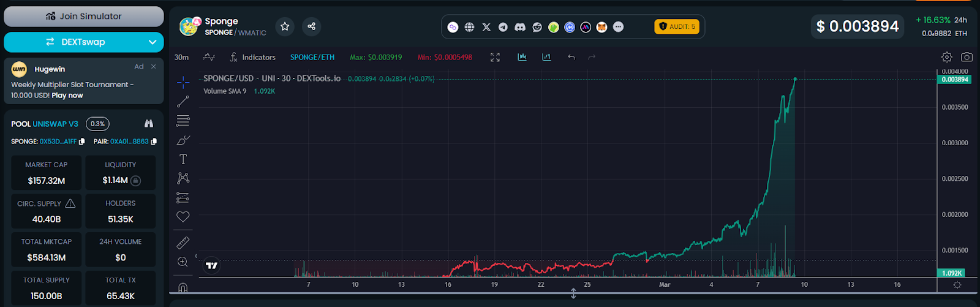Expand the DEXTswap dropdown
This screenshot has height=307, width=980.
[153, 42]
